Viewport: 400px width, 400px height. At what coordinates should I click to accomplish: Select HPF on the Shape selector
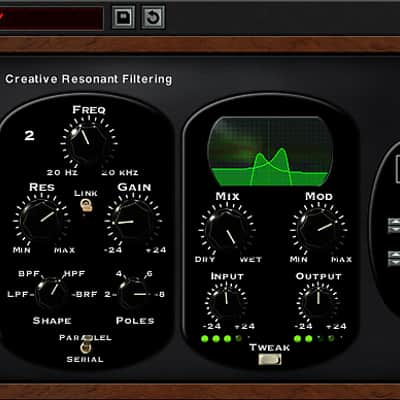pos(74,274)
